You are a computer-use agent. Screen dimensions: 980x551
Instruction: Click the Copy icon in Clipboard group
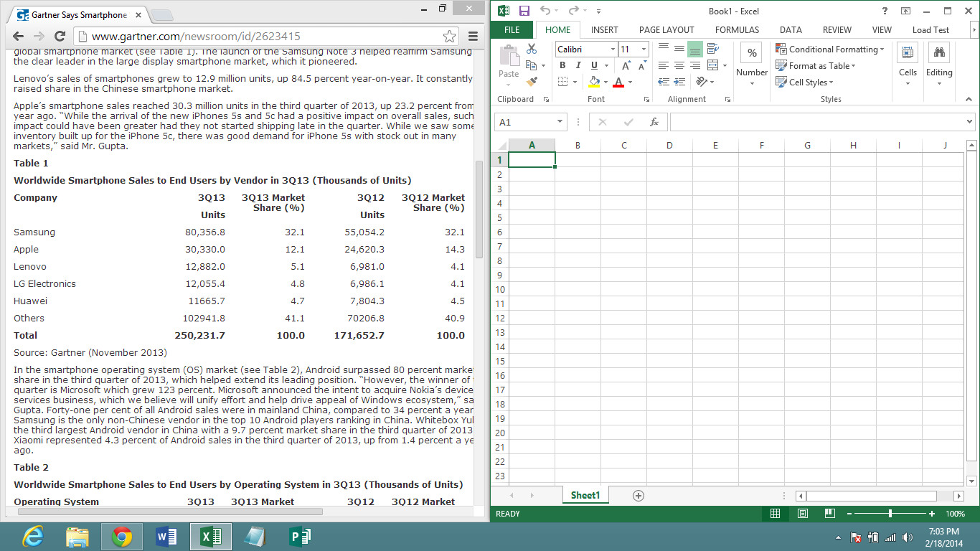click(x=532, y=65)
